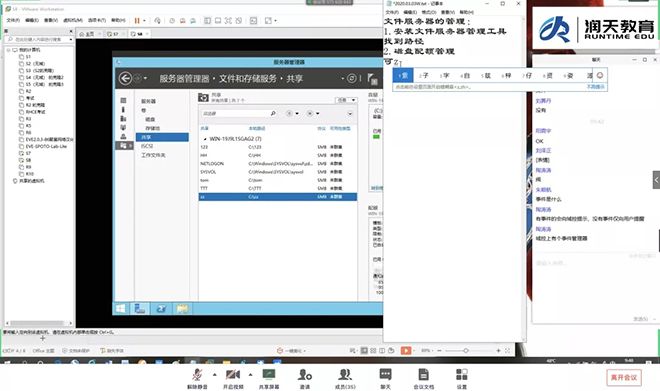The height and width of the screenshot is (391, 660).
Task: Select the tom share row
Action: [x=278, y=180]
